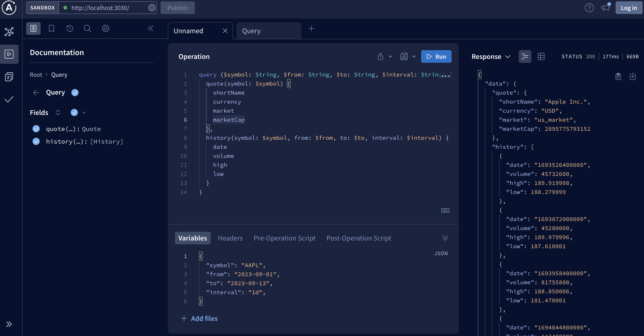
Task: Switch to the Headers tab
Action: pyautogui.click(x=230, y=238)
